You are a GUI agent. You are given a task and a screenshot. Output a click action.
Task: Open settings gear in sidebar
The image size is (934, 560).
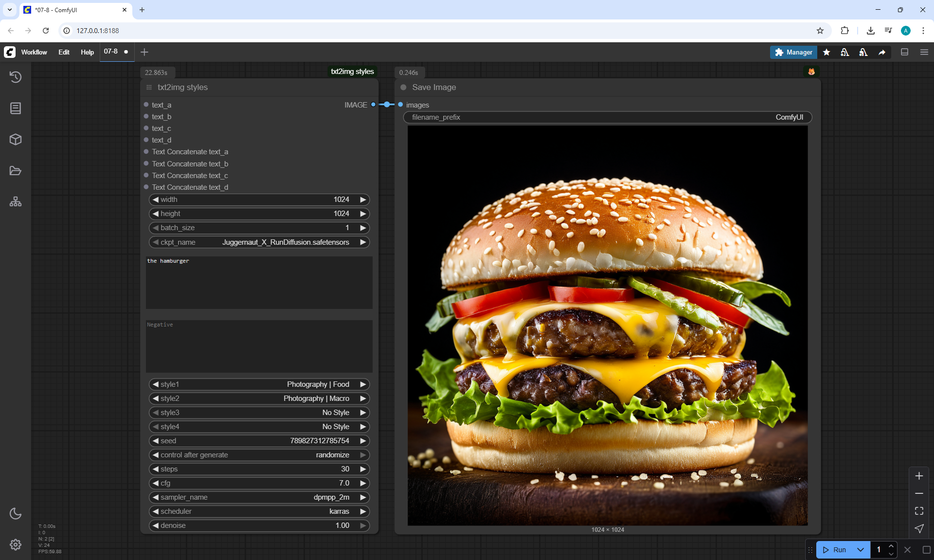pyautogui.click(x=16, y=544)
